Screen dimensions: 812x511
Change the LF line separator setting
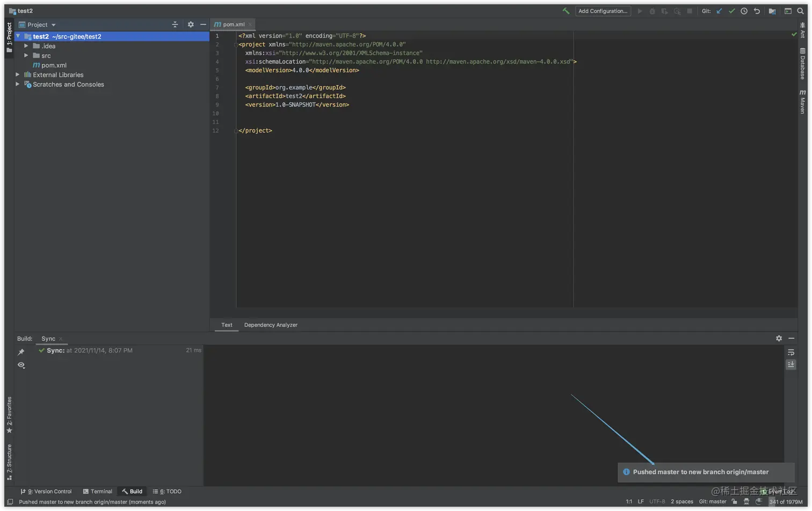click(641, 501)
